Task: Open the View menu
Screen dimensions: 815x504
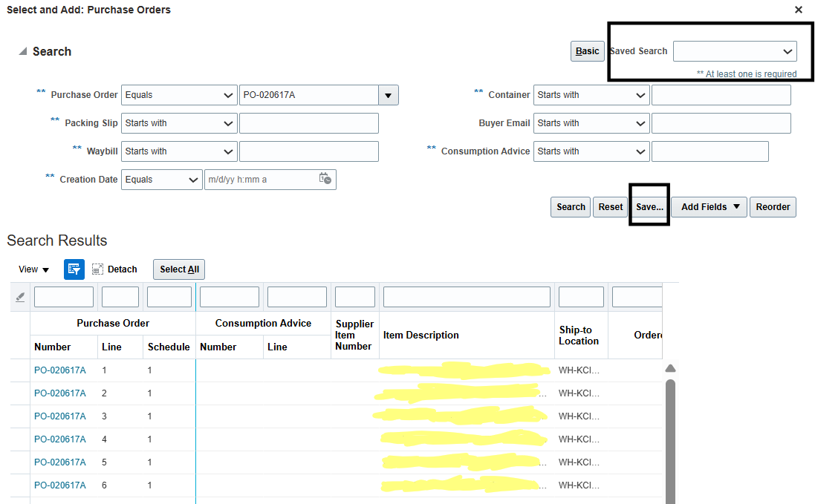Action: click(x=28, y=269)
